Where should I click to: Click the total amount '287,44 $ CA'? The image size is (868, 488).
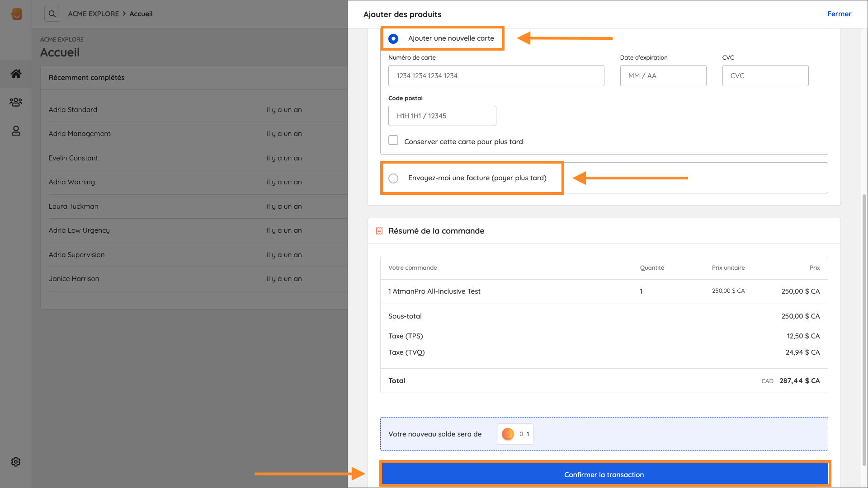[799, 381]
